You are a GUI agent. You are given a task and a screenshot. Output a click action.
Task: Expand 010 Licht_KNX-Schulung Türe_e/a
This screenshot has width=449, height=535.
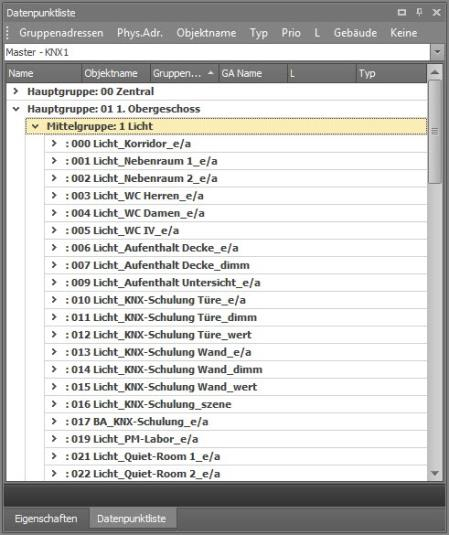point(54,300)
